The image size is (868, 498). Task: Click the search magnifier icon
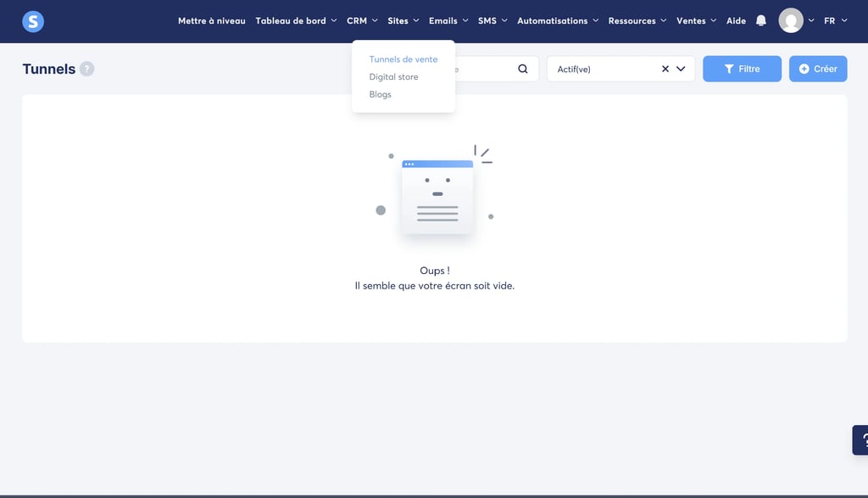(x=522, y=69)
